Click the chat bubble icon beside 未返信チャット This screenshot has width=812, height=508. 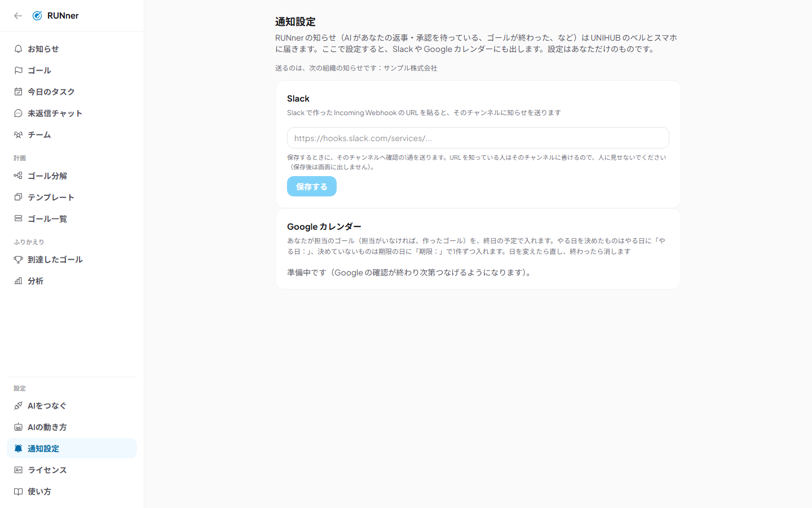(x=18, y=113)
